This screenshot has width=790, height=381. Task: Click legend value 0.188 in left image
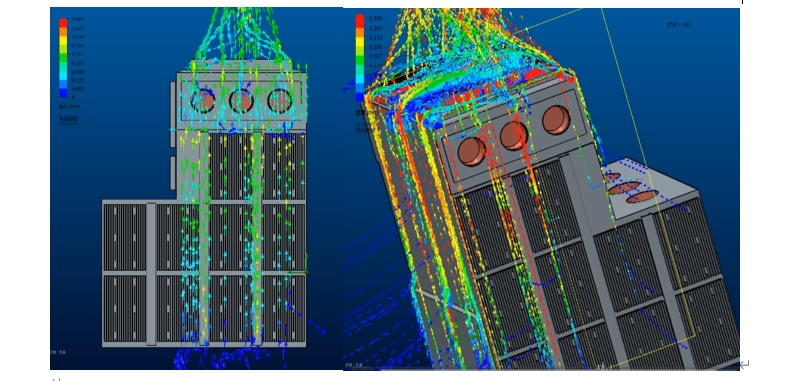click(78, 72)
